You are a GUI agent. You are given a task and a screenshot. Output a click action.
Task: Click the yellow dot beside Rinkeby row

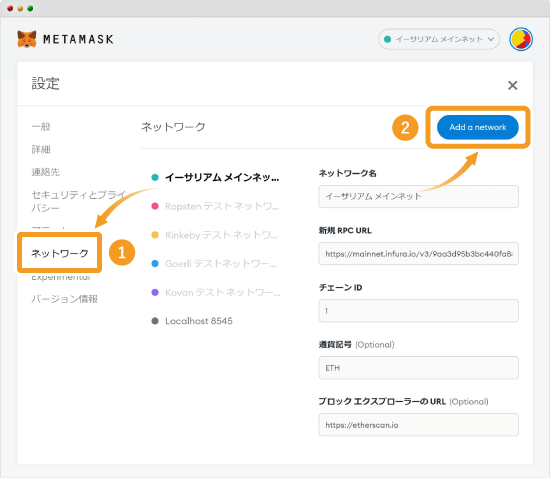click(x=155, y=235)
